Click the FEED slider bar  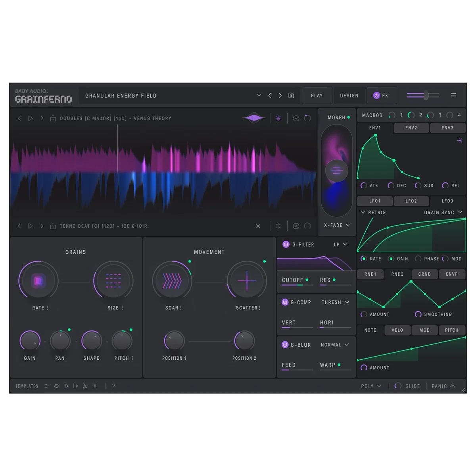(297, 370)
